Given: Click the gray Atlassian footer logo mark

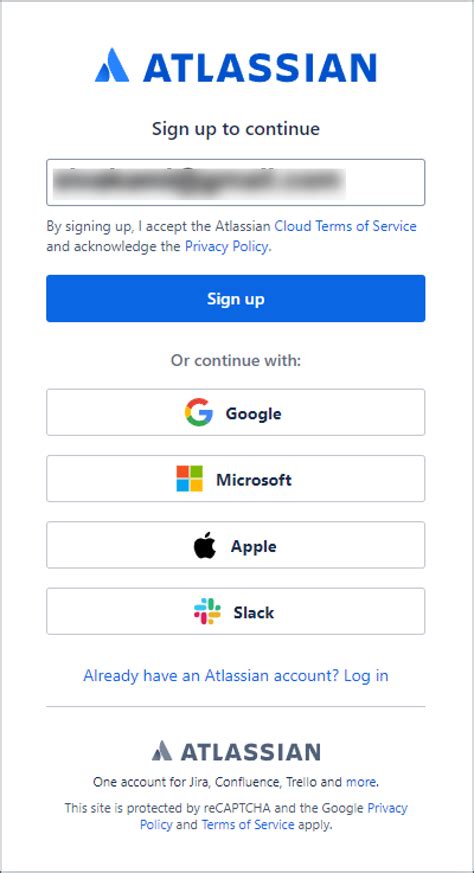Looking at the screenshot, I should click(x=162, y=751).
